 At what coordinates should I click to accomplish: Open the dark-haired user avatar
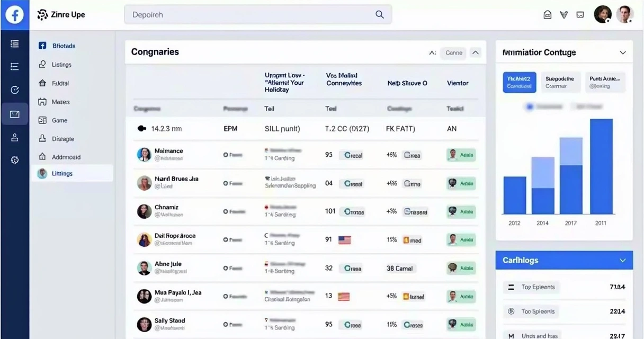point(603,14)
